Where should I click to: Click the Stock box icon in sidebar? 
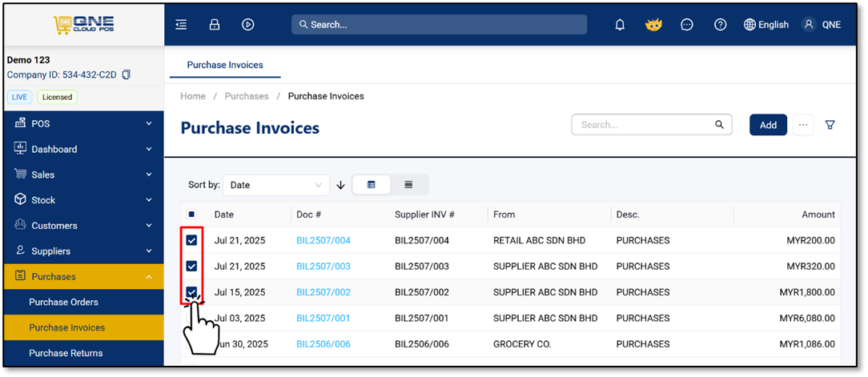click(x=21, y=200)
